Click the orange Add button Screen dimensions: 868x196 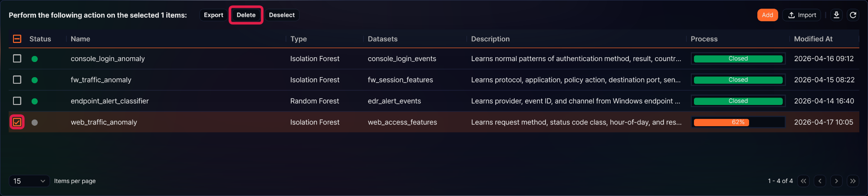[x=767, y=15]
